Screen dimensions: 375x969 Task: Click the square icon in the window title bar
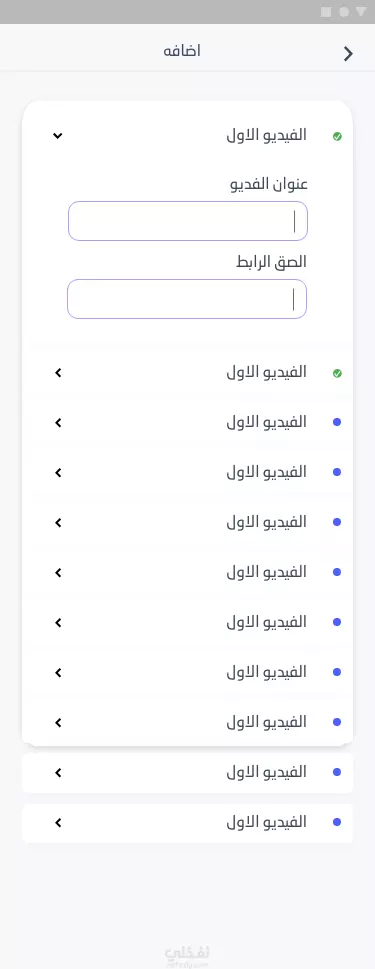326,12
